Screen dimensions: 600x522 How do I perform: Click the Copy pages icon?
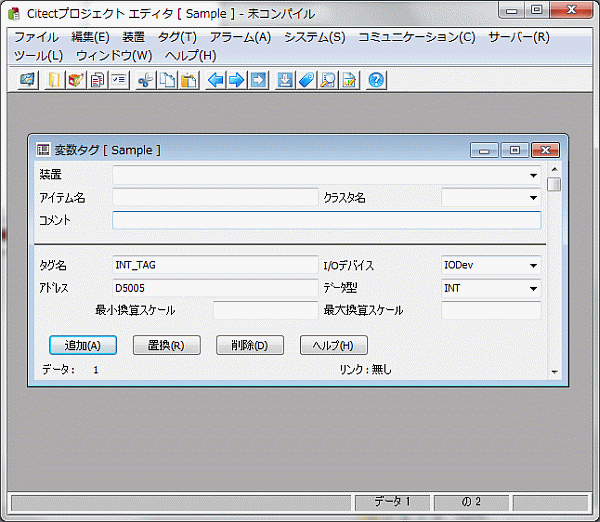(167, 80)
